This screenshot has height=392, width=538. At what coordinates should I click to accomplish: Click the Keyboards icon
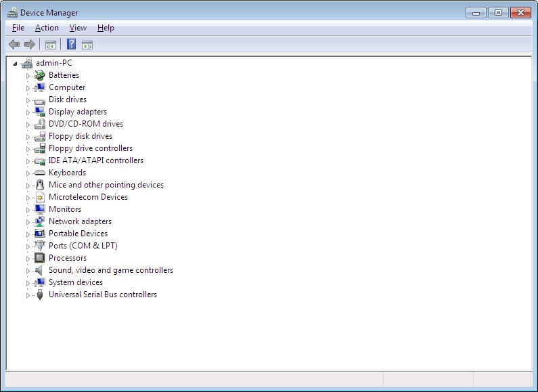coord(40,173)
